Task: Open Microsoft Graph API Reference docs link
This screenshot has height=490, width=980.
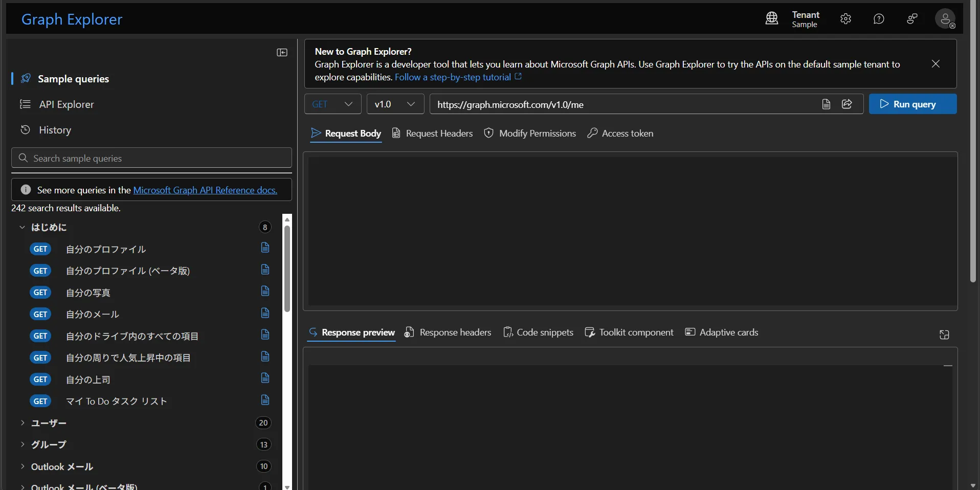Action: [205, 190]
